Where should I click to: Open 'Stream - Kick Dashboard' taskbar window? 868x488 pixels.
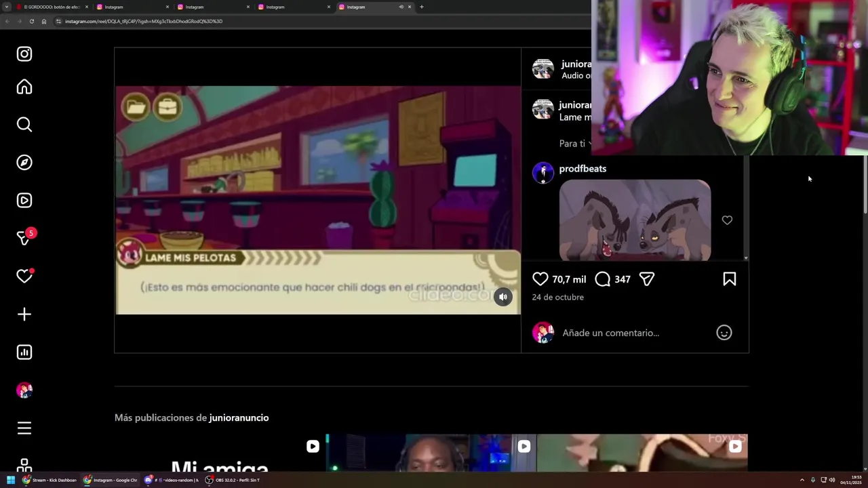tap(50, 480)
